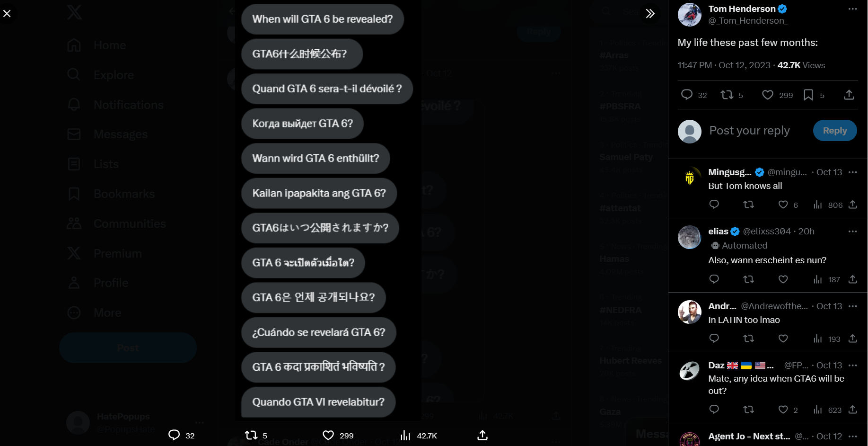The image size is (868, 446).
Task: Bookmark the post in the right panel
Action: click(808, 95)
